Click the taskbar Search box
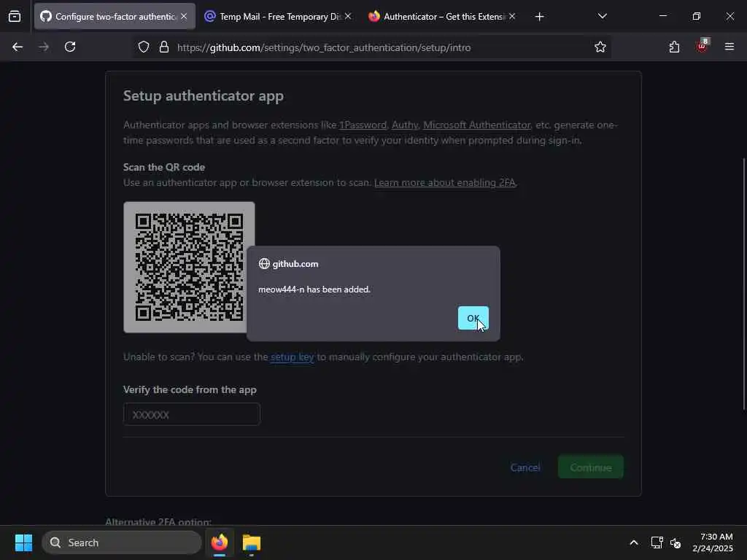The width and height of the screenshot is (747, 560). pyautogui.click(x=122, y=542)
